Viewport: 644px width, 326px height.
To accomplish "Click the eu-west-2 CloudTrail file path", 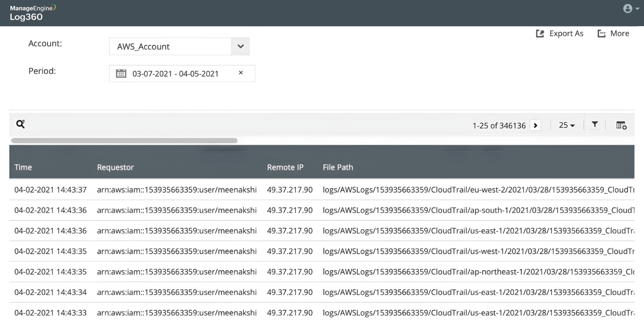I will click(478, 190).
